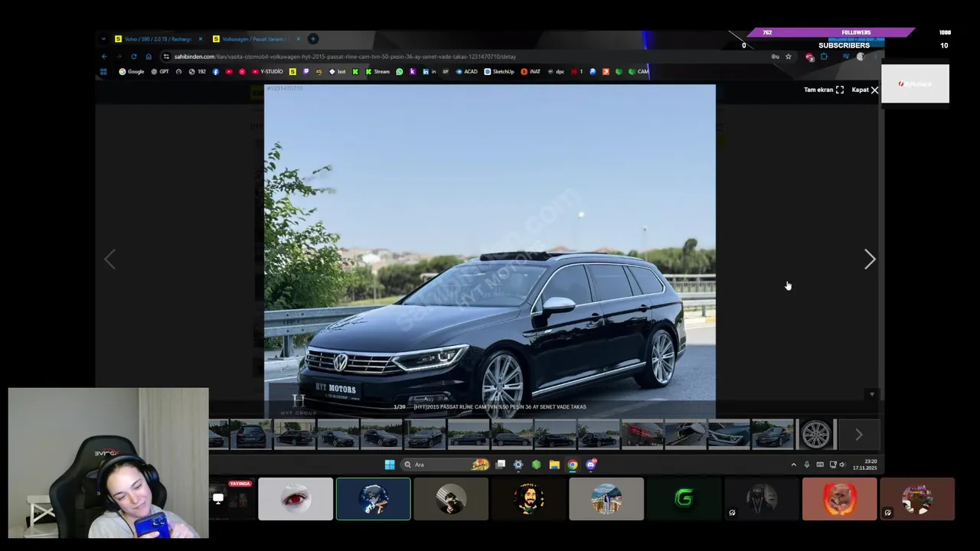Go to the previous photo in the gallery
Screen dimensions: 980x551
[x=109, y=259]
